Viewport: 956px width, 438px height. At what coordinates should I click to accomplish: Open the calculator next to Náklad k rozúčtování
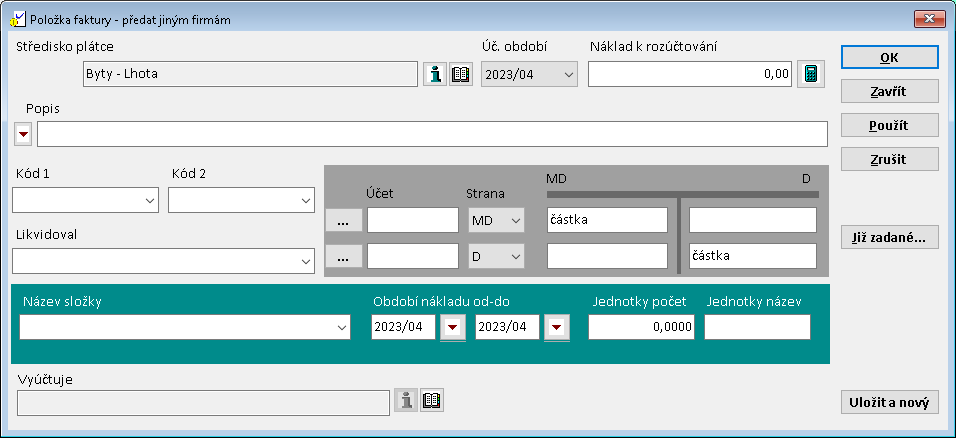[x=811, y=74]
